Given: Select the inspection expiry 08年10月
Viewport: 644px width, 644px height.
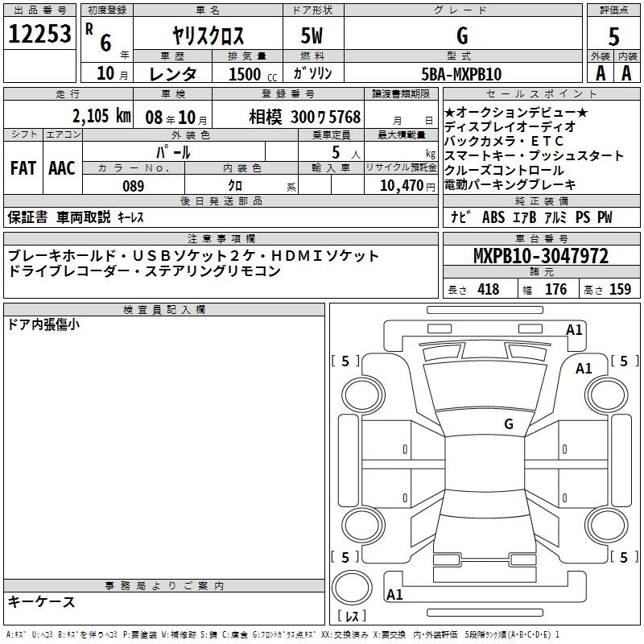Looking at the screenshot, I should point(176,118).
